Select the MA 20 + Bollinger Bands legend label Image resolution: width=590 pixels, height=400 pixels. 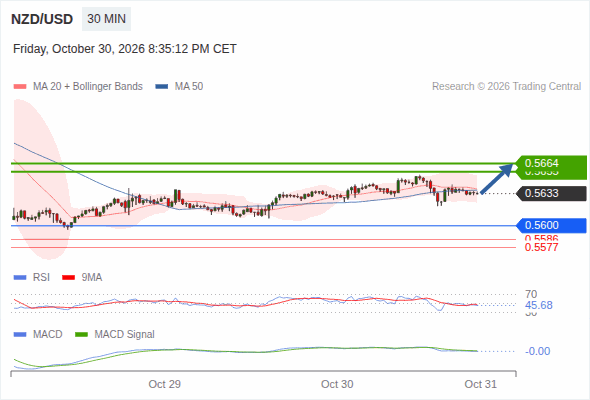[88, 87]
